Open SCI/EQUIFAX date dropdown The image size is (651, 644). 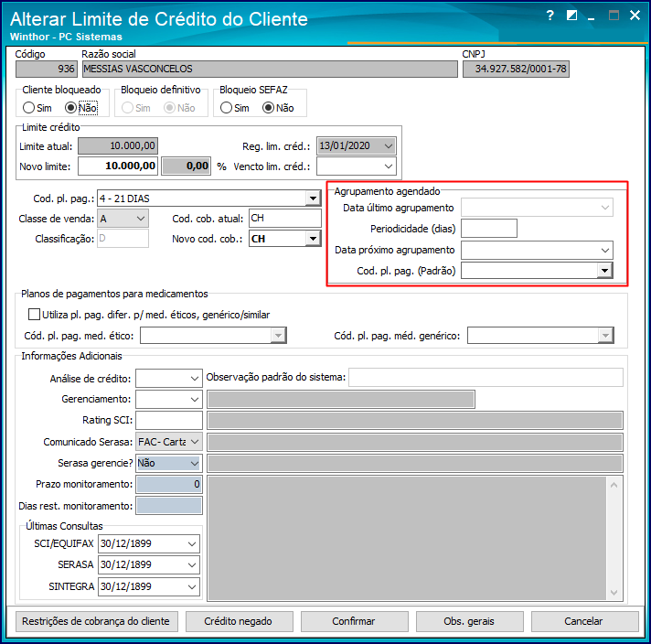tap(191, 543)
